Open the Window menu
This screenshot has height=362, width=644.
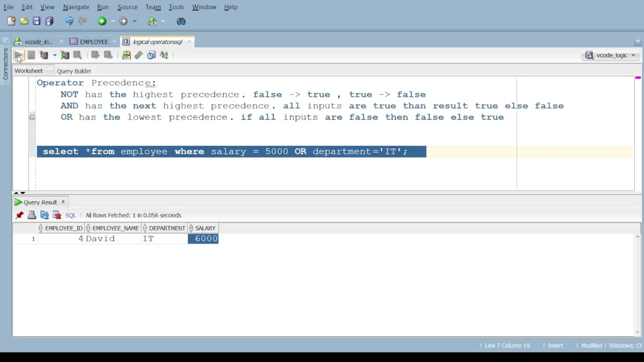point(204,7)
